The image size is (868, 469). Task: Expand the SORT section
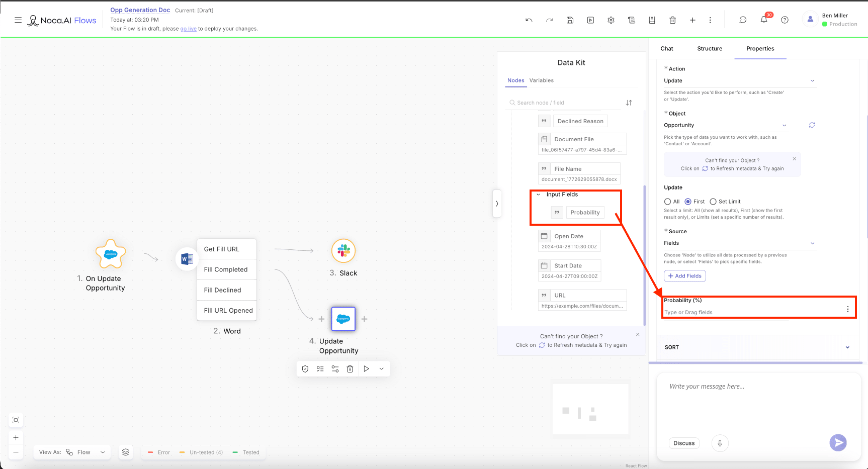click(757, 347)
